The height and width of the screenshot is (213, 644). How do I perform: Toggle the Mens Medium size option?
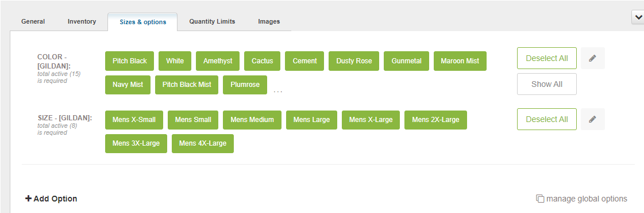(252, 120)
